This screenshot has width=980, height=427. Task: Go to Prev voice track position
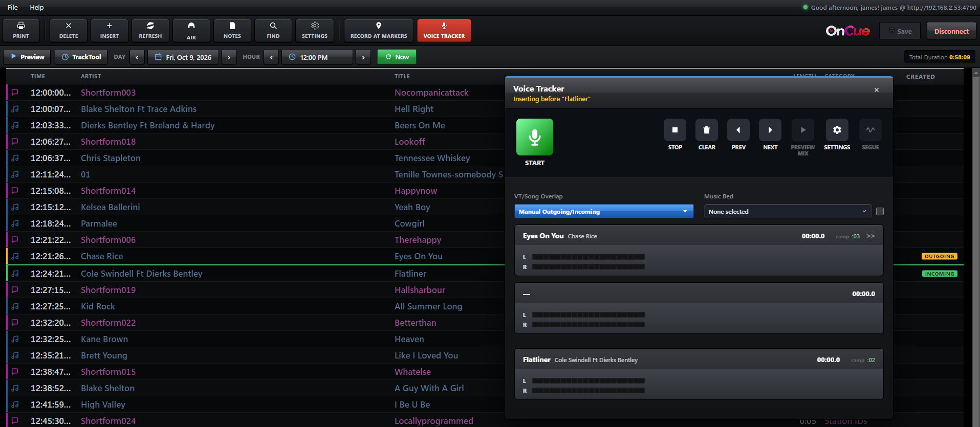[x=738, y=130]
